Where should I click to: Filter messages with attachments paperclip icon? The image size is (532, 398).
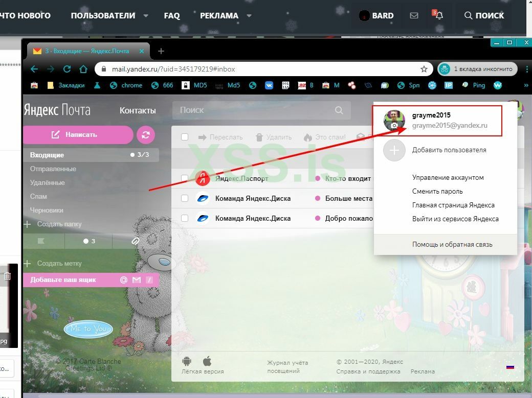coord(136,241)
